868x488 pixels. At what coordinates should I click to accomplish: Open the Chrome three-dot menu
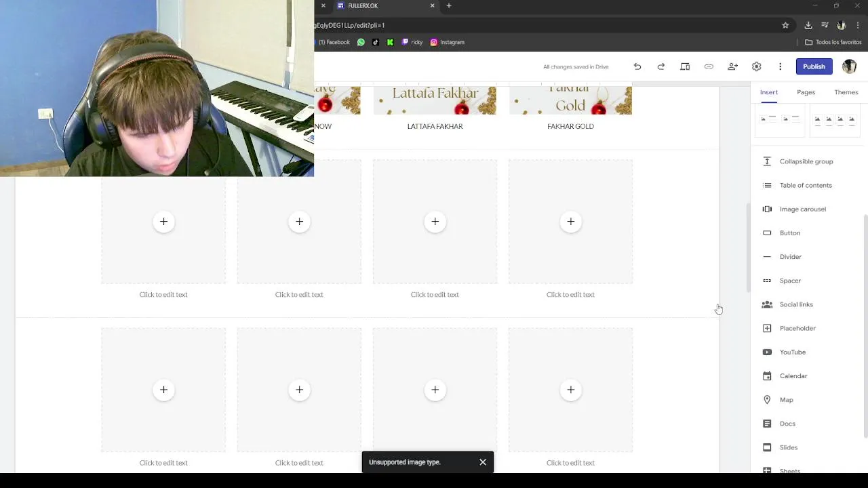coord(858,25)
